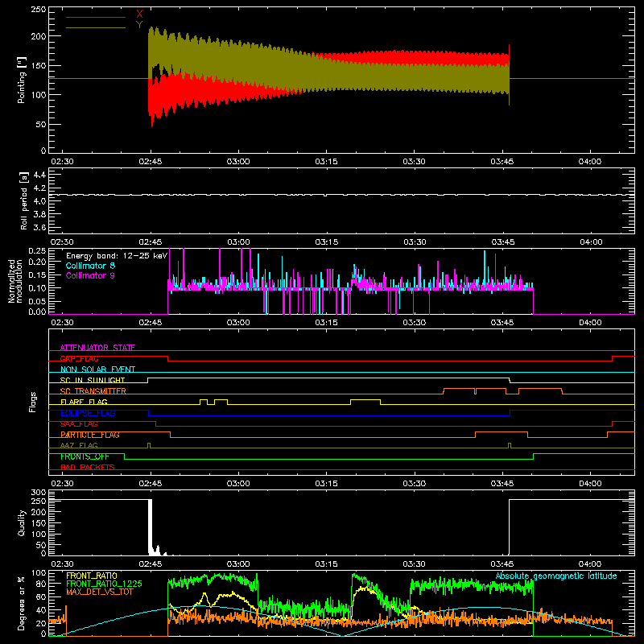Image resolution: width=644 pixels, height=644 pixels.
Task: Click 'Energy band: 12-25 keV' annotation
Action: coord(117,256)
